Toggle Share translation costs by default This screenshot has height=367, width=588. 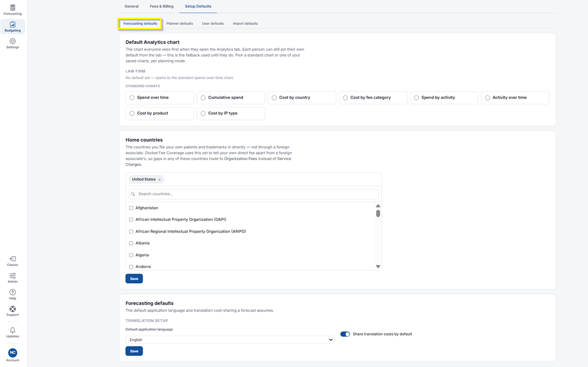pos(345,334)
